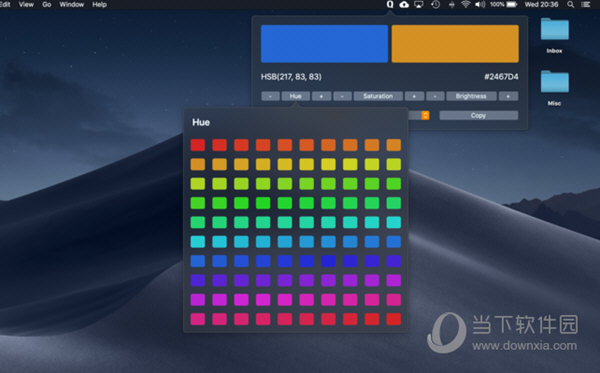The image size is (600, 373).
Task: Open the orange format popup arrows beside Copy
Action: coord(425,115)
